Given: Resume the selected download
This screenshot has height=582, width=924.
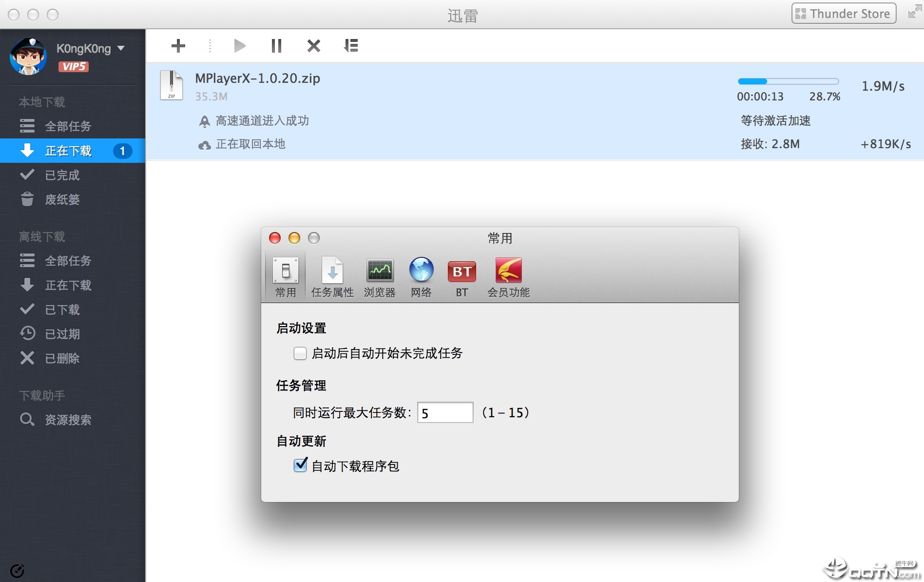Looking at the screenshot, I should click(x=239, y=45).
